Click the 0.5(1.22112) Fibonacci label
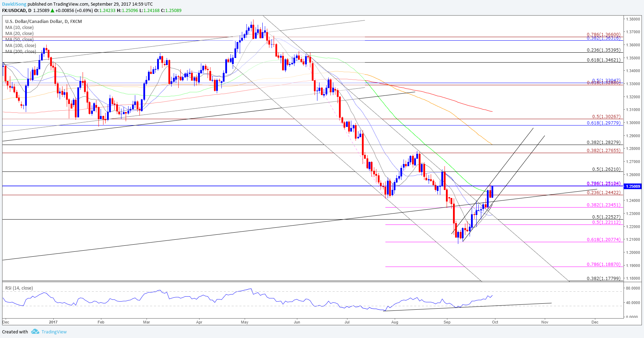Viewport: 644px width, 338px height. pos(606,222)
